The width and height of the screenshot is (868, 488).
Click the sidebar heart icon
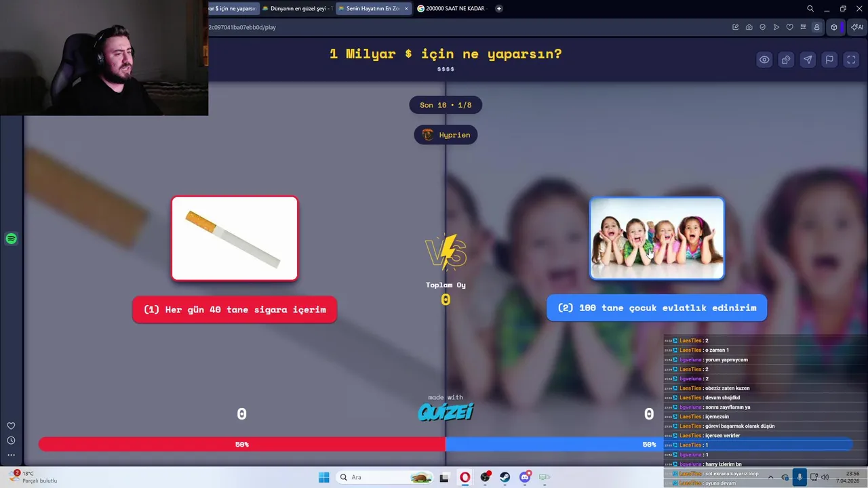click(x=11, y=426)
